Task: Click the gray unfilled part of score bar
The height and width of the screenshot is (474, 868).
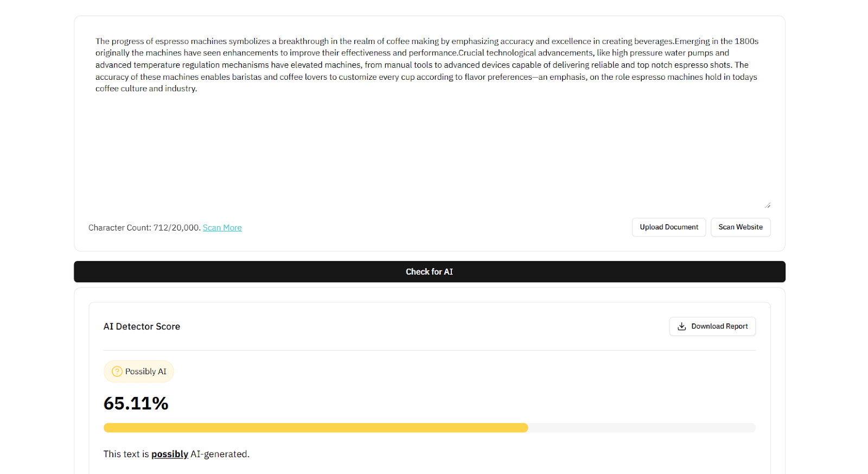Action: 642,428
